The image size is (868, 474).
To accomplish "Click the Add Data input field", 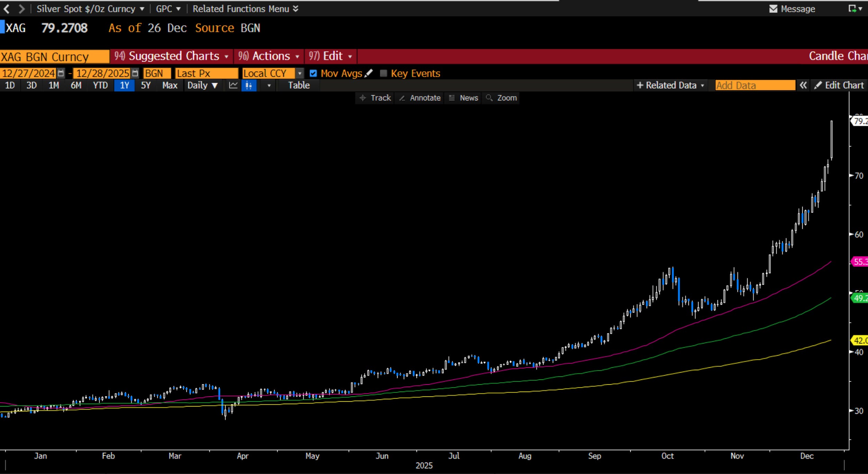I will pyautogui.click(x=755, y=85).
